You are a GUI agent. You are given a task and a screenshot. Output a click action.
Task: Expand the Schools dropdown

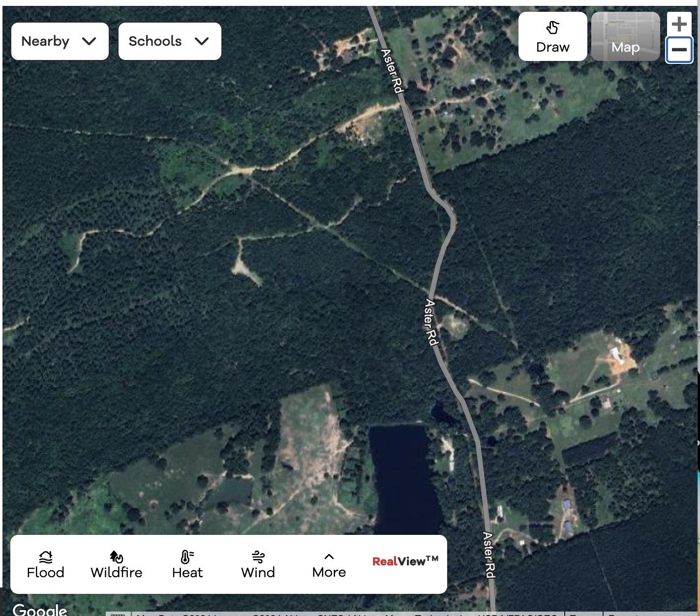point(170,41)
